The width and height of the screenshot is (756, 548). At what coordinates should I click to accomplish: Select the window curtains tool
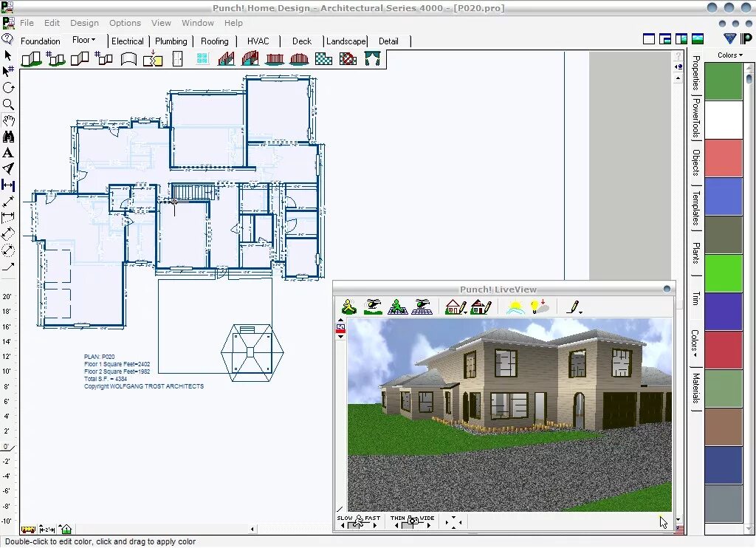pos(373,59)
